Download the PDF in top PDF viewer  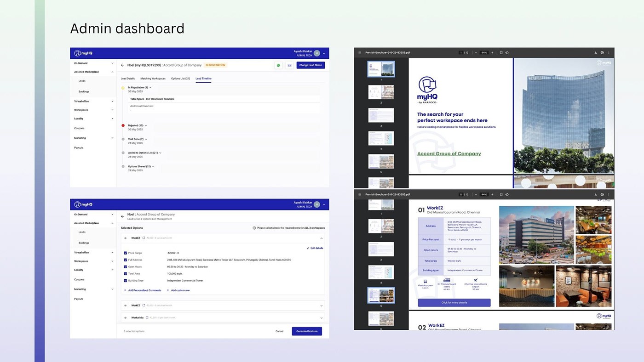click(596, 52)
